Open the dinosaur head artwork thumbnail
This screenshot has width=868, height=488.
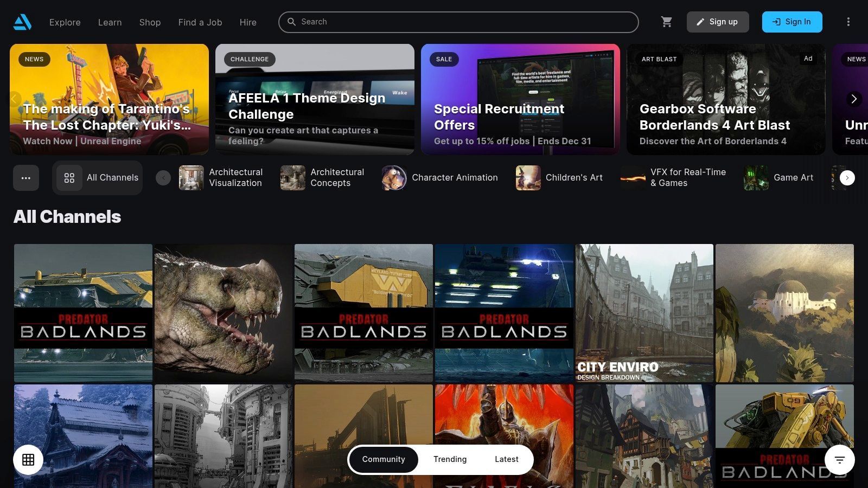223,313
